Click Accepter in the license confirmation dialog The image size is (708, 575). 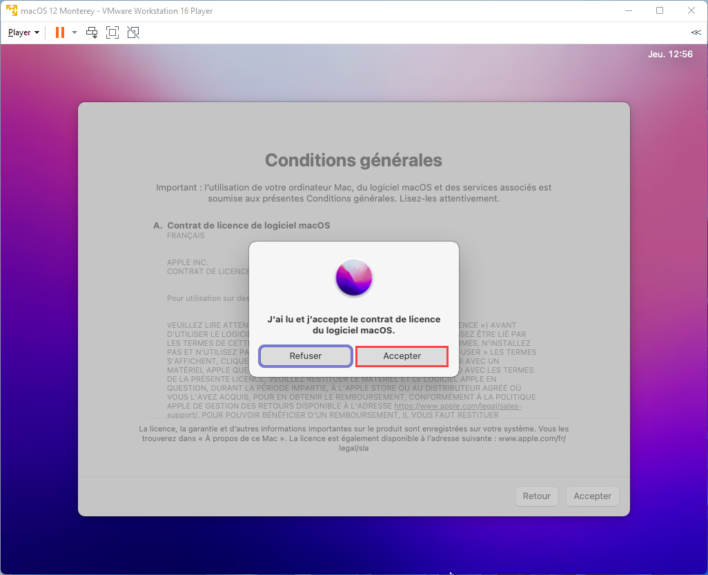coord(402,356)
